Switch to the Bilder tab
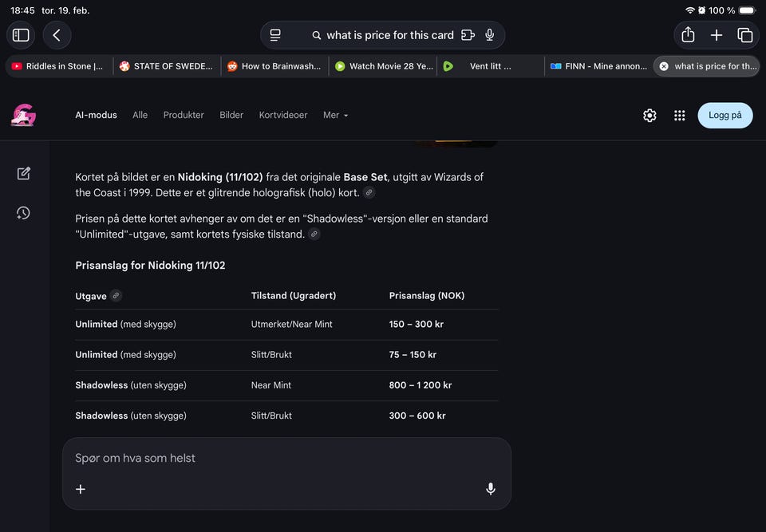Image resolution: width=766 pixels, height=532 pixels. [231, 115]
